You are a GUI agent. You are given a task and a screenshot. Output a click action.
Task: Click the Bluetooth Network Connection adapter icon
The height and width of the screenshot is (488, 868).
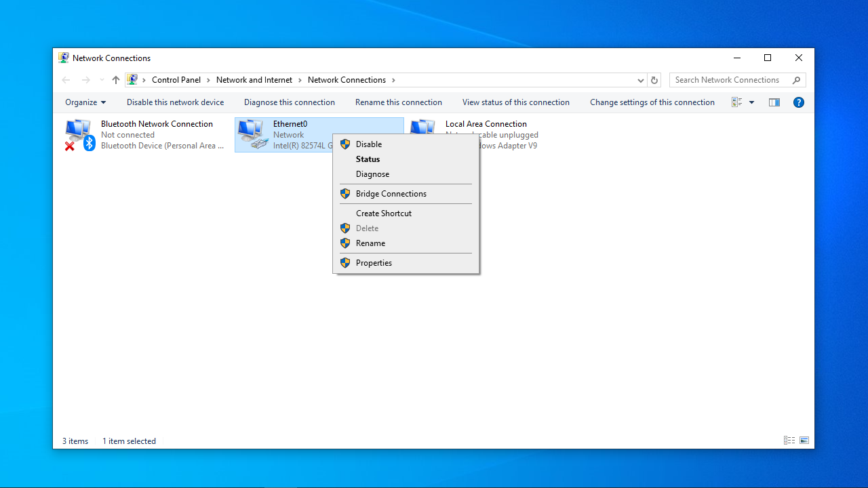(79, 134)
